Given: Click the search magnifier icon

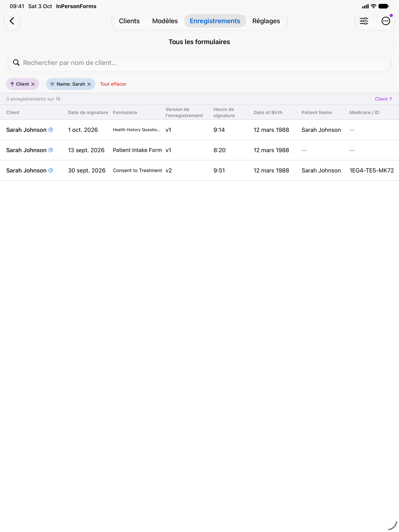Looking at the screenshot, I should pos(16,63).
